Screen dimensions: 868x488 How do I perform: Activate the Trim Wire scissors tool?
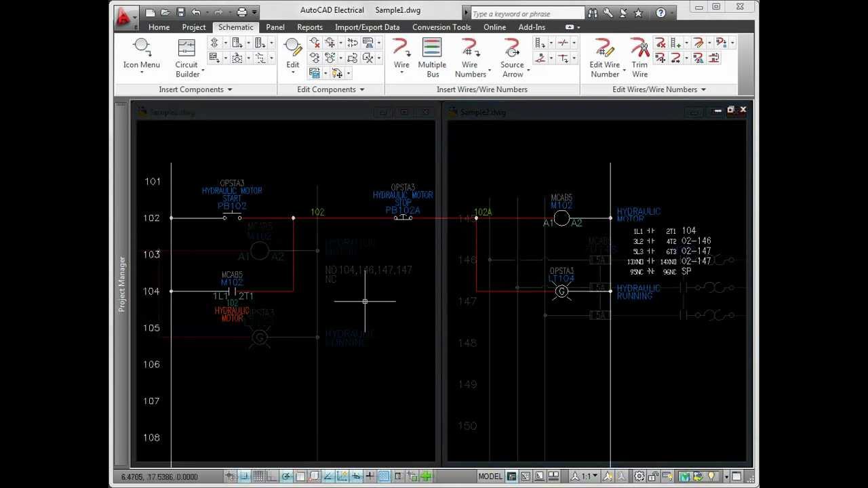[x=639, y=57]
